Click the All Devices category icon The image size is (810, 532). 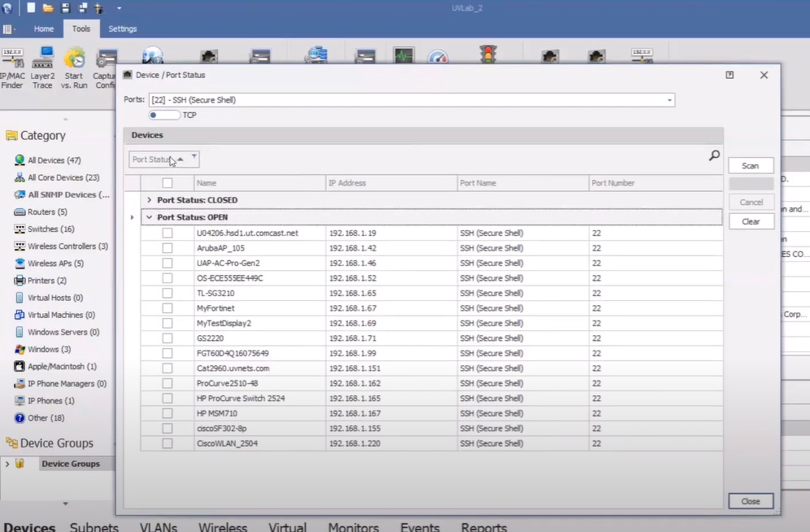20,160
